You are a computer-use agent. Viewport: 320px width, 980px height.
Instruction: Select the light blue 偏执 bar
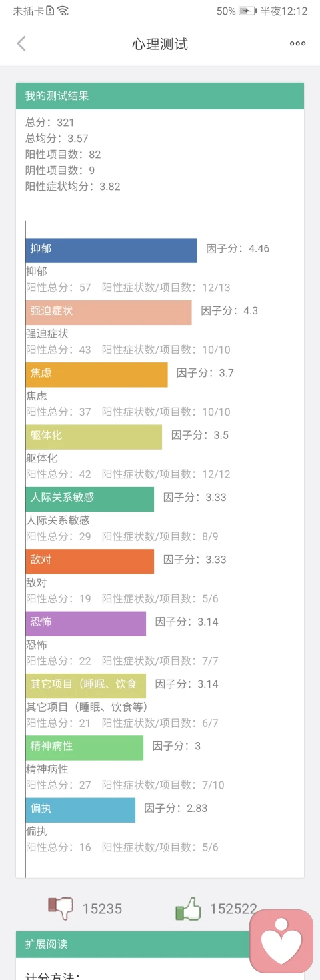pyautogui.click(x=81, y=810)
